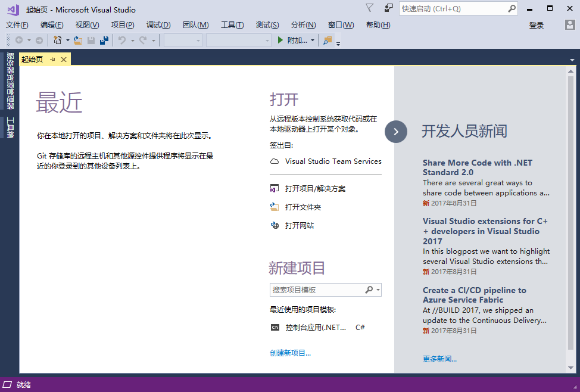The width and height of the screenshot is (580, 392).
Task: Open the 调试(D) menu
Action: tap(158, 25)
